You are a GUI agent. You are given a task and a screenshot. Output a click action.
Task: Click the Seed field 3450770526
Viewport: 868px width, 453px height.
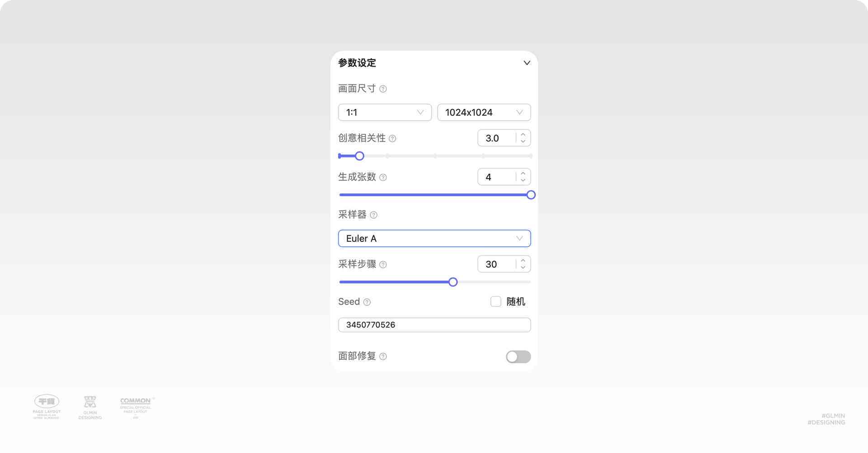(434, 325)
